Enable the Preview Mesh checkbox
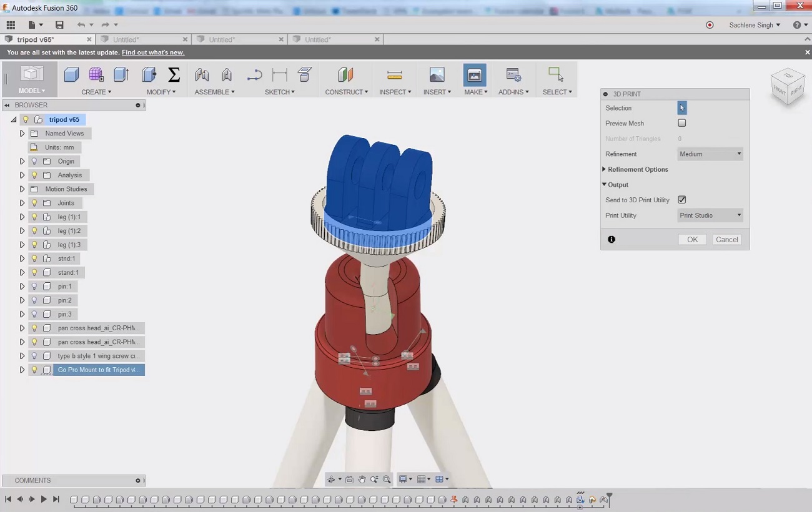This screenshot has height=512, width=812. click(681, 122)
